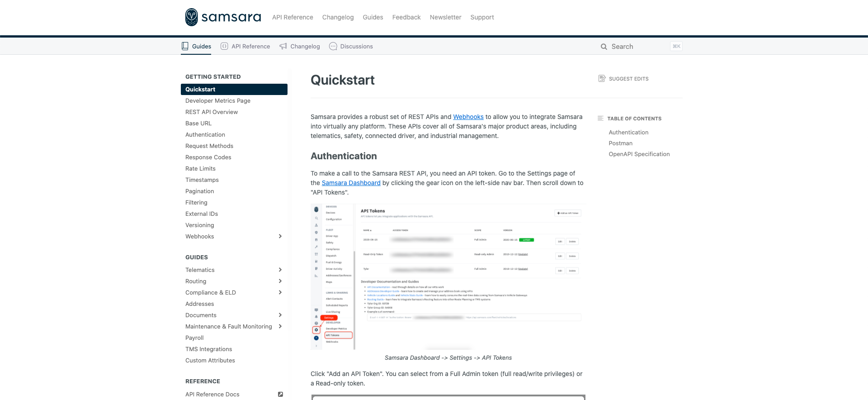Open Newsletter in the top navigation
868x400 pixels.
(x=445, y=17)
